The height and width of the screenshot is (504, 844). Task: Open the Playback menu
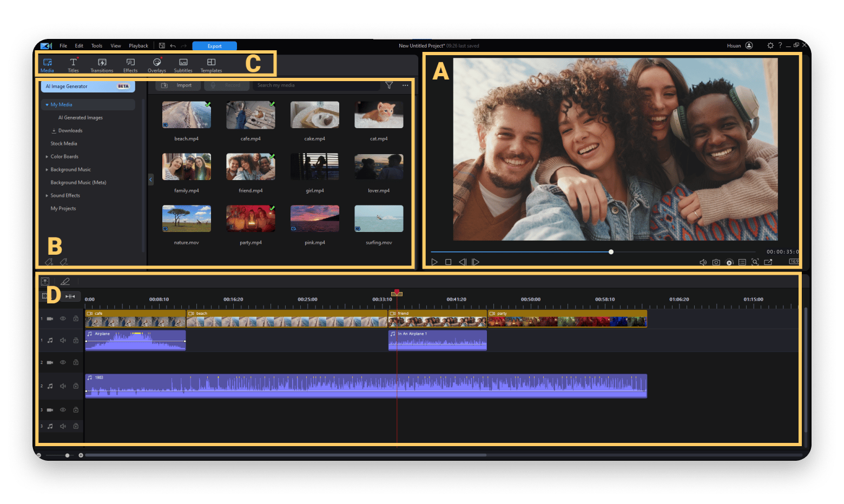coord(138,46)
